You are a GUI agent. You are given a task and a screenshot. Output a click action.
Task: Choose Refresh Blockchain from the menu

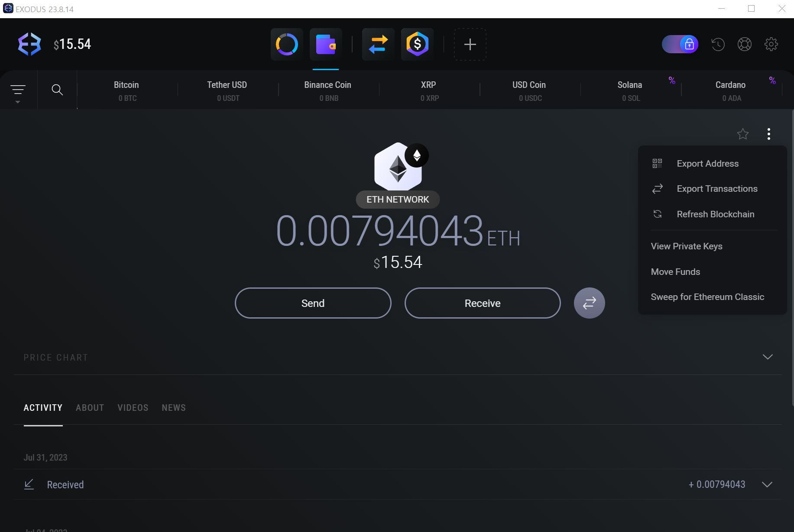(x=712, y=214)
